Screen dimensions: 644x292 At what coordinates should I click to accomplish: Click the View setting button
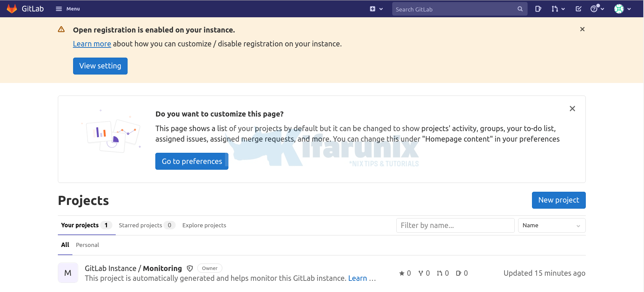[x=100, y=66]
